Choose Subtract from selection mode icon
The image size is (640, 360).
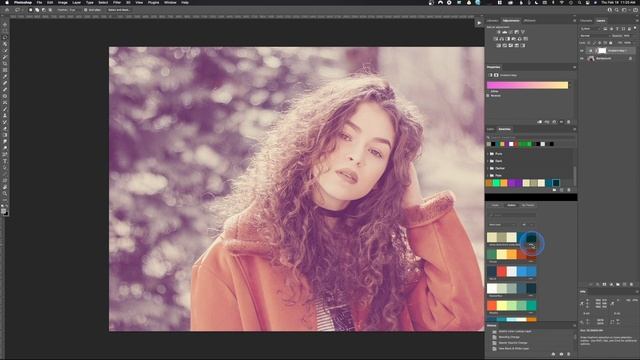(44, 10)
